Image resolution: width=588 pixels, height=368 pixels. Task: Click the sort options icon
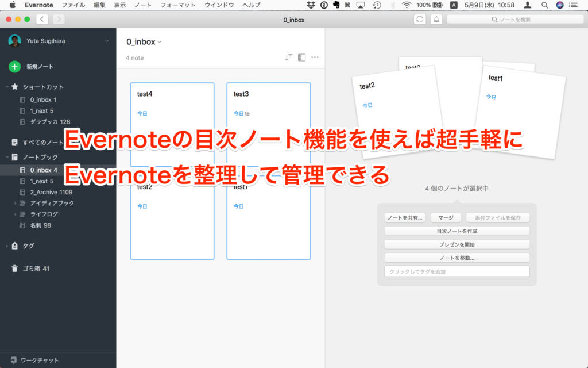pyautogui.click(x=288, y=57)
